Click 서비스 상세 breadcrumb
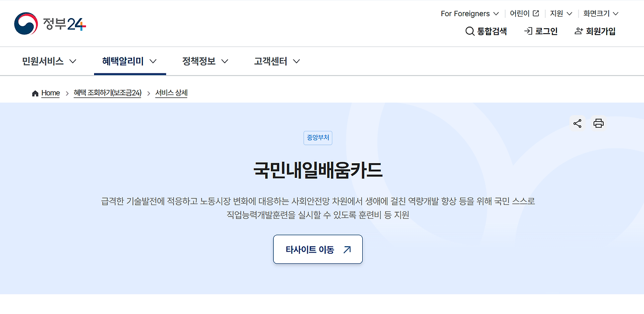This screenshot has width=644, height=314. [x=171, y=93]
